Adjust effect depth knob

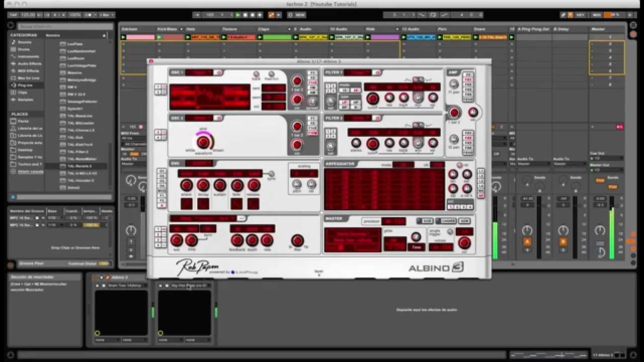click(252, 240)
